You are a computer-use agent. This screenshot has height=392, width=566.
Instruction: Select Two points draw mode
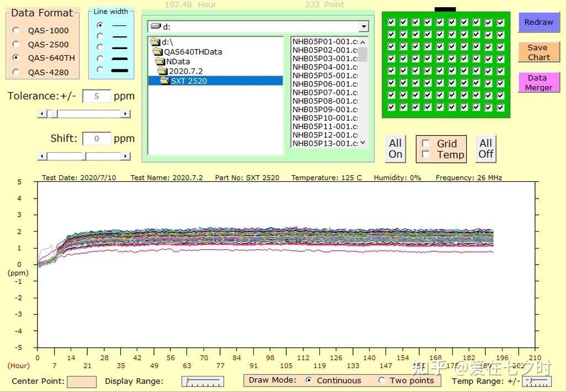click(x=382, y=380)
